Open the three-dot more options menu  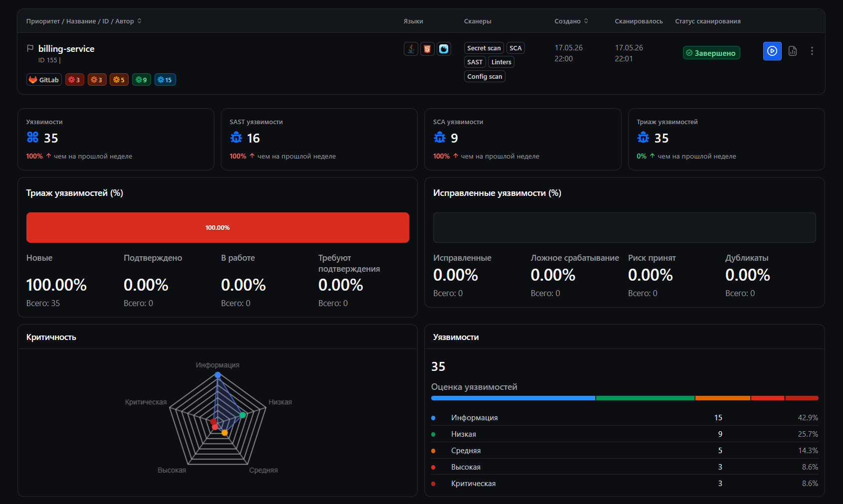pos(812,51)
